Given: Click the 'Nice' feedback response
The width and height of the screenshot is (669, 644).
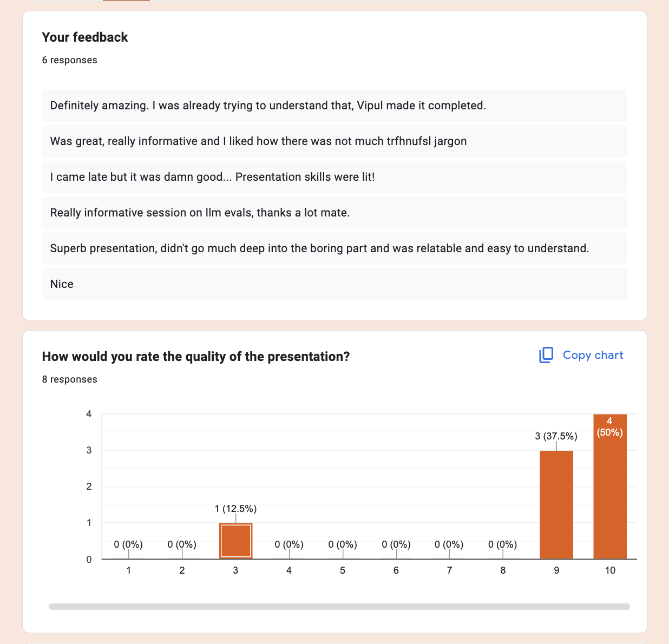Looking at the screenshot, I should coord(334,284).
